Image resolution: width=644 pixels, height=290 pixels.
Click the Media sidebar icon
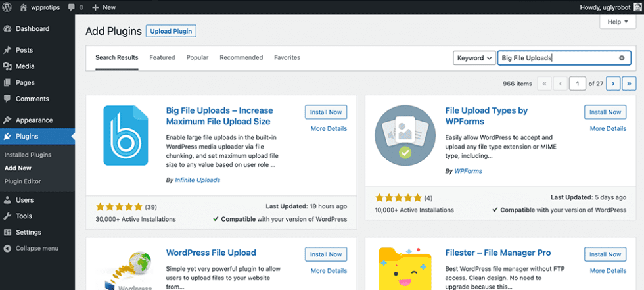coord(7,66)
